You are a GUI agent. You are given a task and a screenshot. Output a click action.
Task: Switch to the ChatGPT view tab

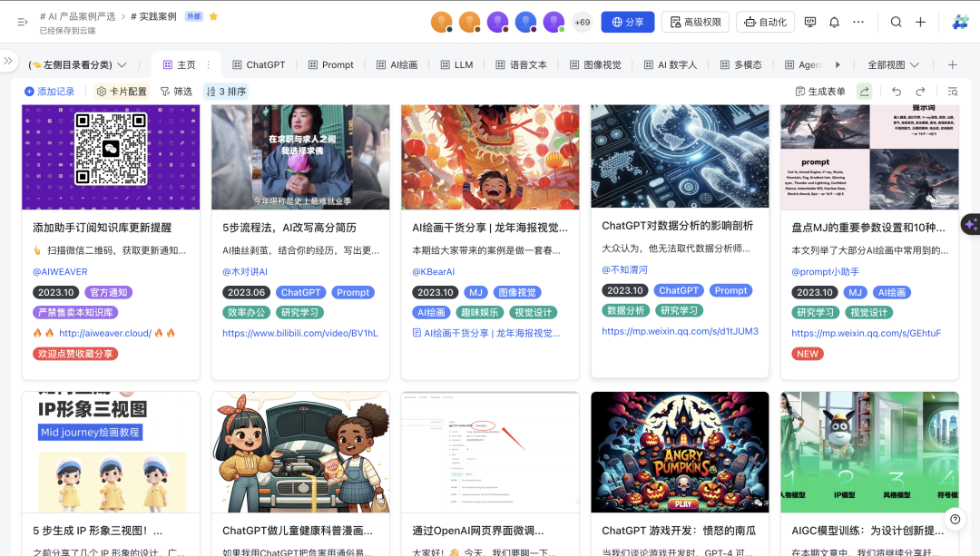tap(259, 65)
